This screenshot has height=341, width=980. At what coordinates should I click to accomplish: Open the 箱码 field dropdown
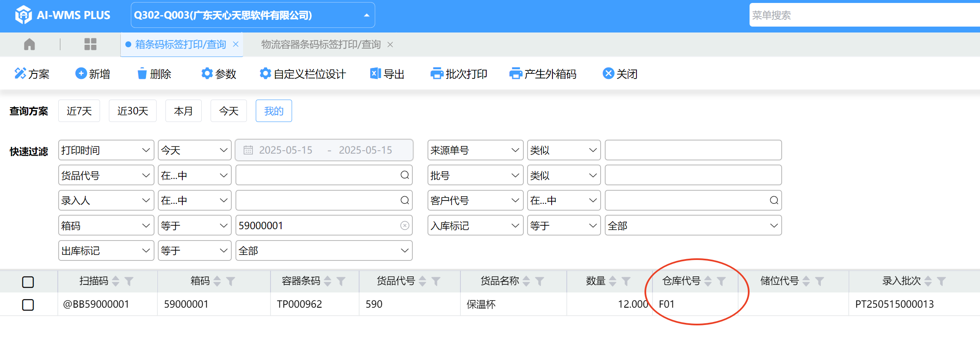(106, 225)
